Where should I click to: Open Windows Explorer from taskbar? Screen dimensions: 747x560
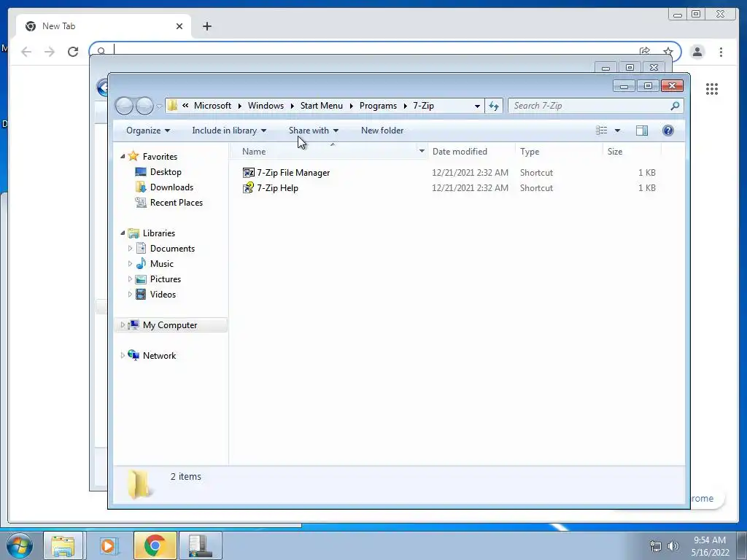click(x=63, y=545)
